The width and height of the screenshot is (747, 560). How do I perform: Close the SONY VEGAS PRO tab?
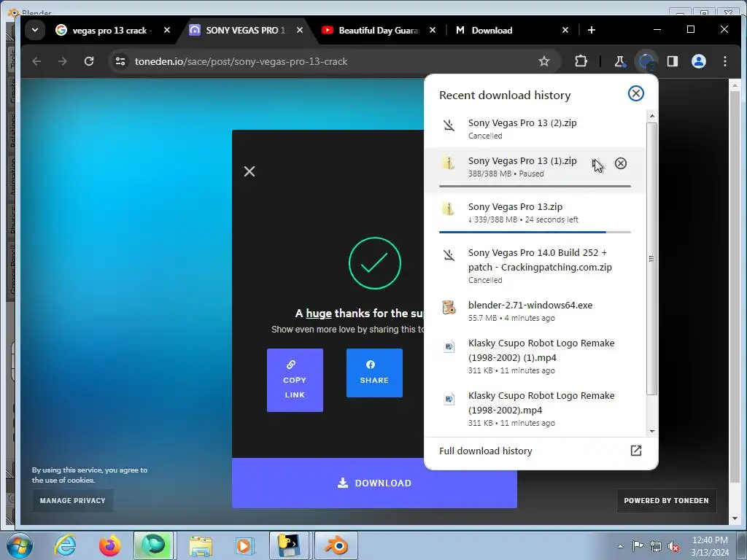(x=300, y=30)
